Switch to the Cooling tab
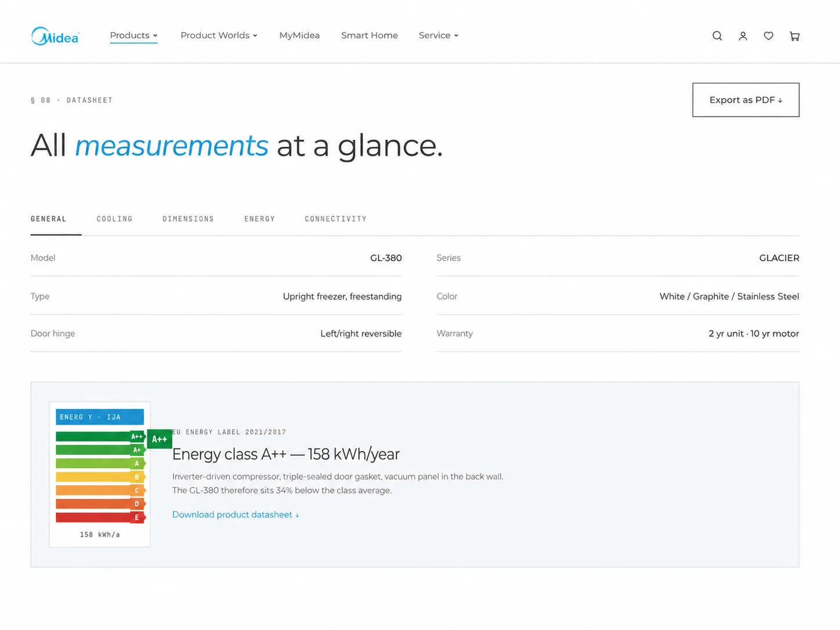This screenshot has width=840, height=630. coord(115,219)
